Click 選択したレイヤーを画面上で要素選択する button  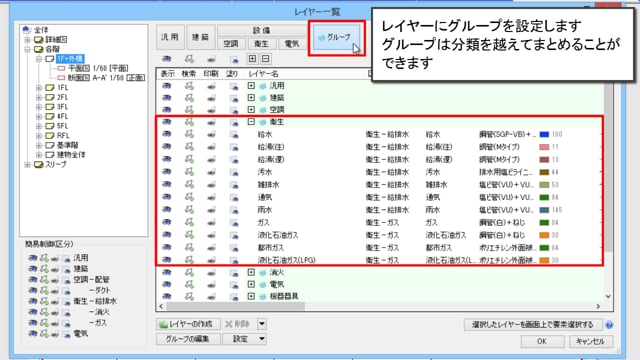[x=533, y=325]
